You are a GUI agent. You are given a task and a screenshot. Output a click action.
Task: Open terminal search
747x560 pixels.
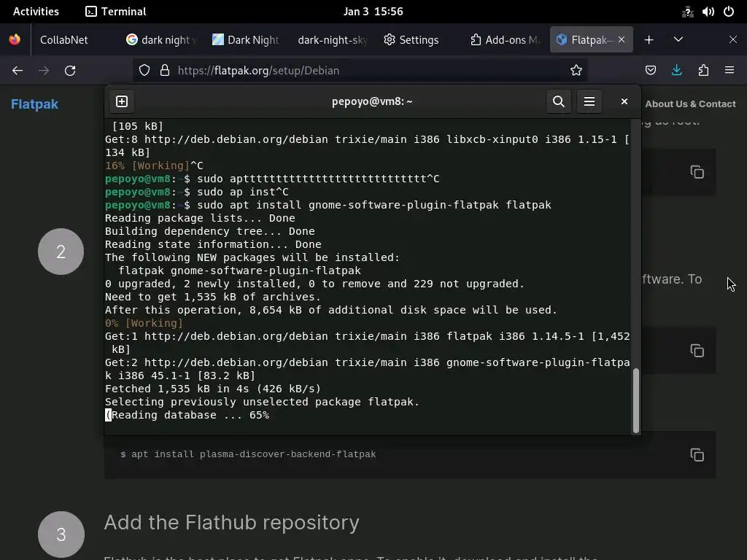pyautogui.click(x=558, y=101)
